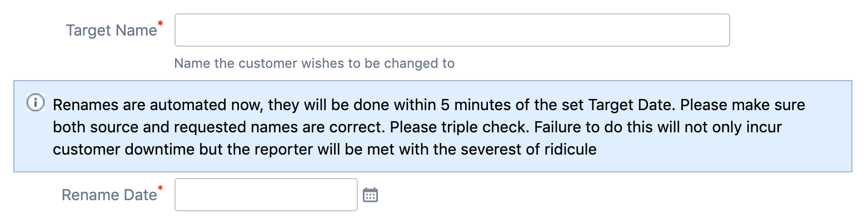Click the red asterisk beside Target Name
The image size is (868, 218).
point(161,24)
